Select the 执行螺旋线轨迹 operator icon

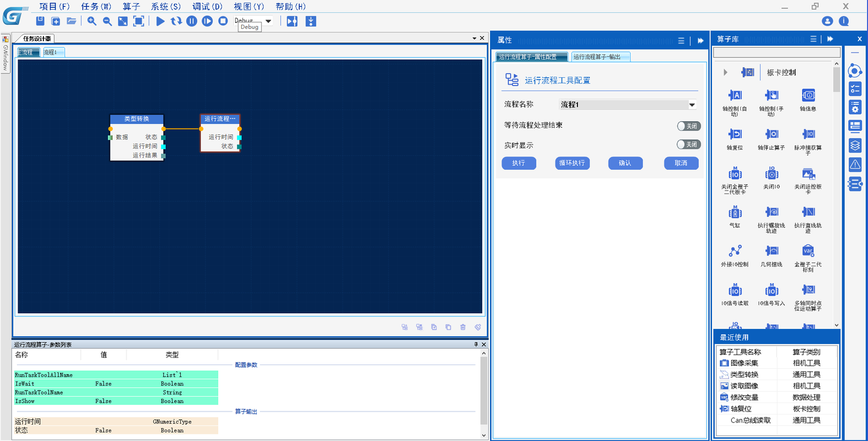click(x=772, y=212)
